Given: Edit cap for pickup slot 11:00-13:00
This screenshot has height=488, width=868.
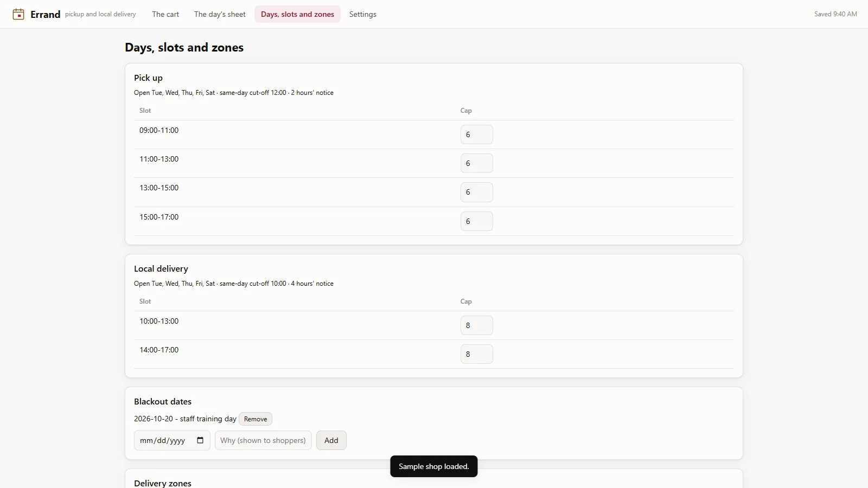Looking at the screenshot, I should (477, 163).
